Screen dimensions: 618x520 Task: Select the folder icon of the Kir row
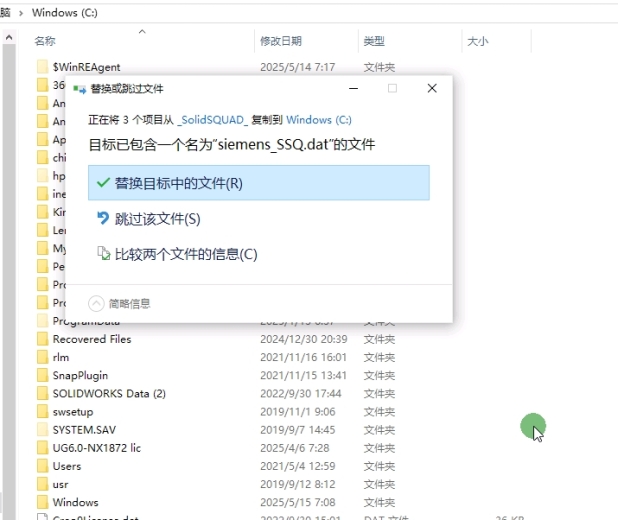pos(42,212)
